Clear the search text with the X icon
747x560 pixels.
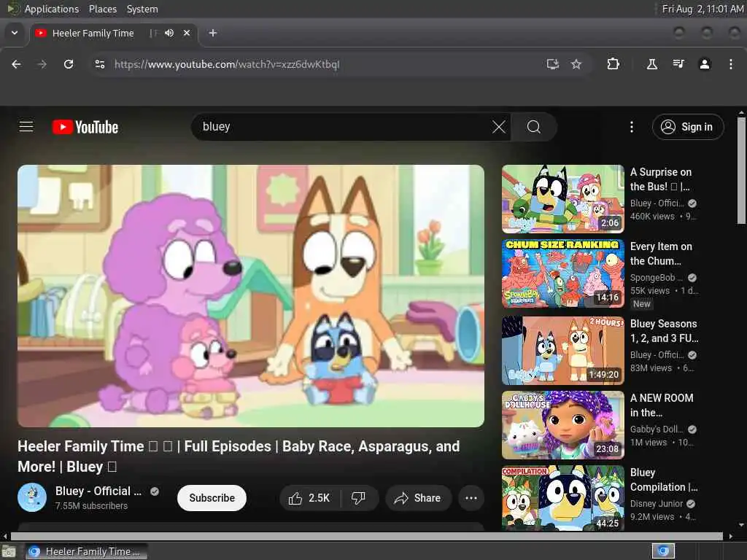coord(499,127)
